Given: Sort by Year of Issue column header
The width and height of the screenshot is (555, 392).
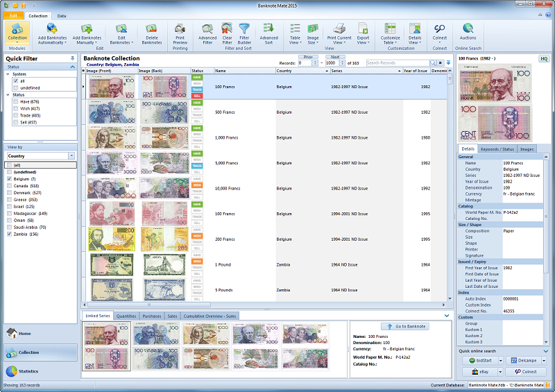Looking at the screenshot, I should tap(417, 71).
